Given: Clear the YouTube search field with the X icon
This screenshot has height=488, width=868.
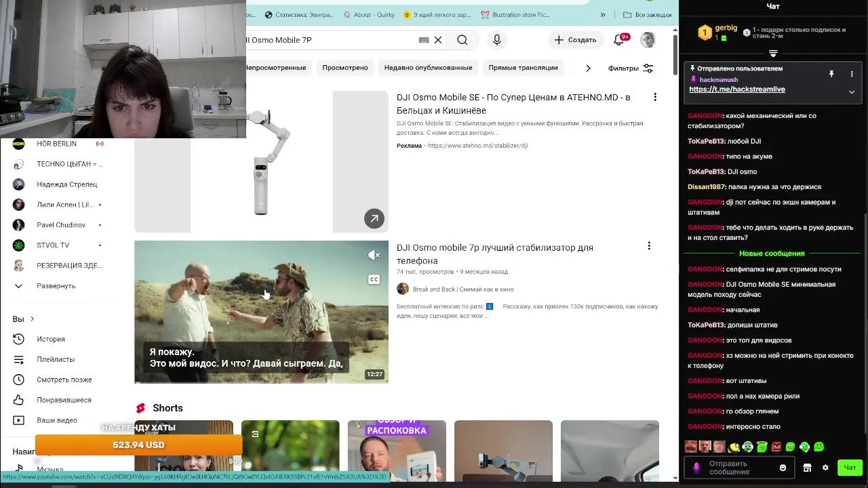Looking at the screenshot, I should coord(438,40).
